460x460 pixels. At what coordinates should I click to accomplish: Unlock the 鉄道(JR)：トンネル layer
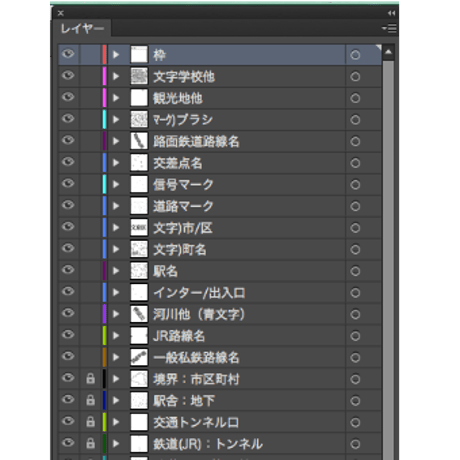point(90,444)
